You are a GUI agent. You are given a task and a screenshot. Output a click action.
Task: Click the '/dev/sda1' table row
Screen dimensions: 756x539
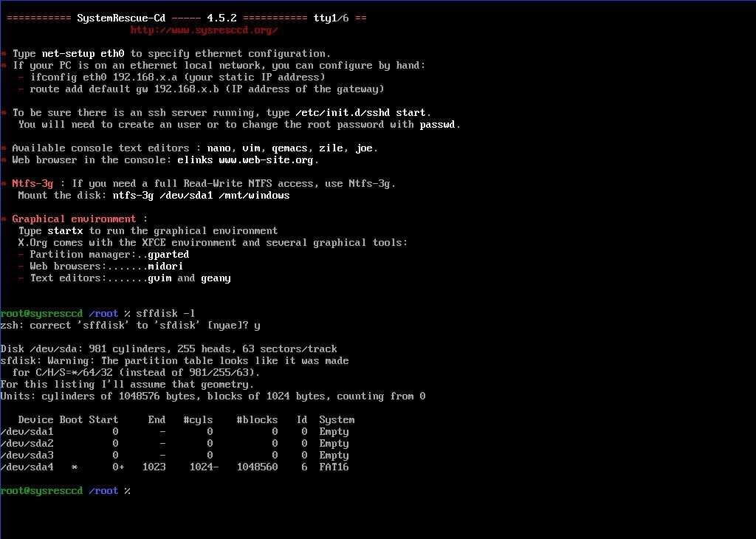(x=174, y=432)
